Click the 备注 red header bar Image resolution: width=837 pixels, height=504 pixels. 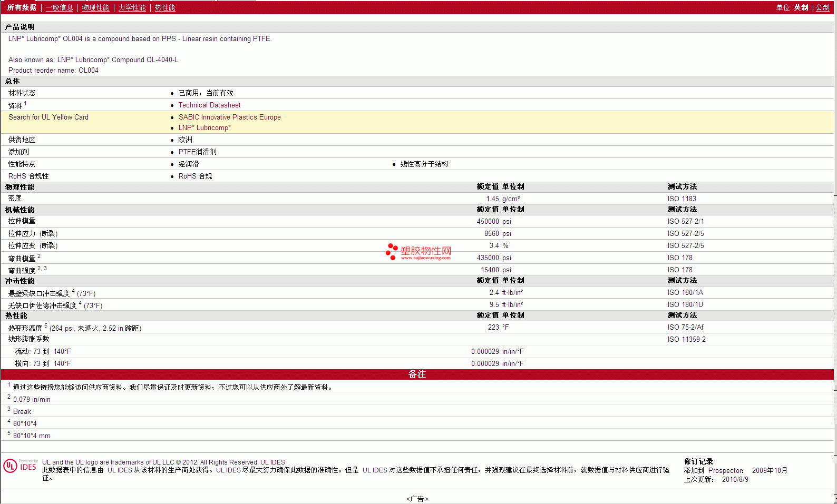click(417, 374)
